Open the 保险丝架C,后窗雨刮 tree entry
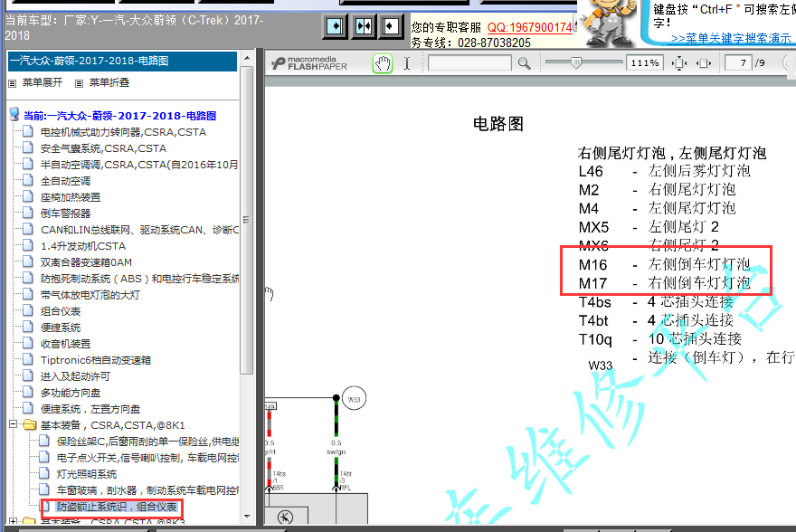This screenshot has height=532, width=796. click(x=147, y=442)
